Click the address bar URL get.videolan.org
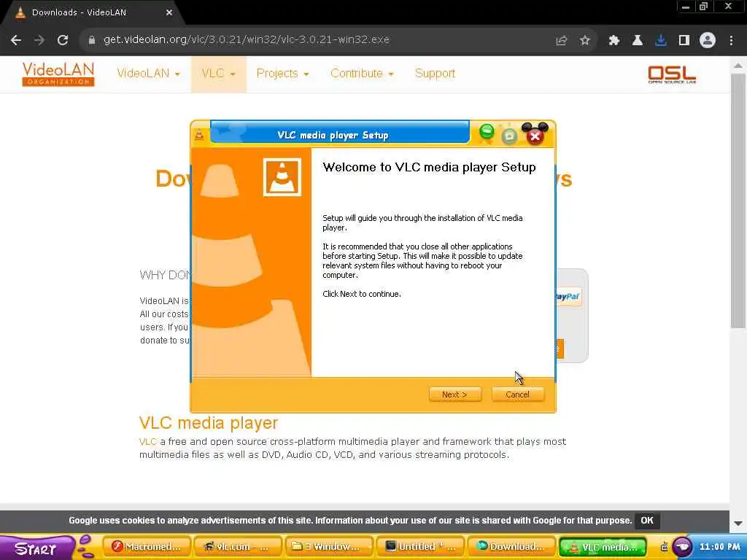The height and width of the screenshot is (560, 747). 247,39
